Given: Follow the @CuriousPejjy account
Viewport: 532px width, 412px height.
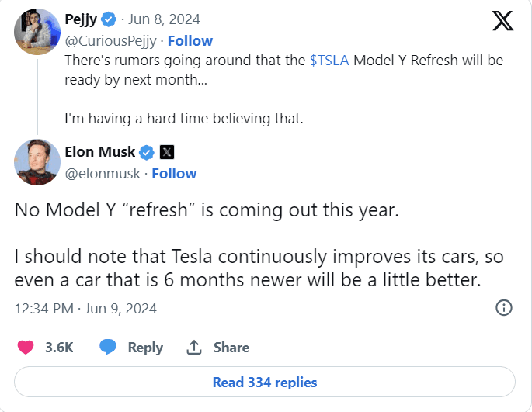Looking at the screenshot, I should [190, 40].
